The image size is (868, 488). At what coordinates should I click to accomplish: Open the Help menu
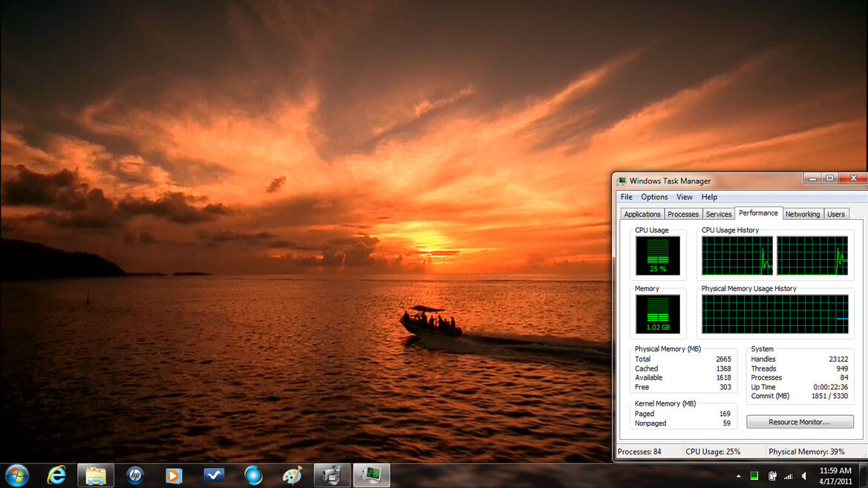[x=709, y=197]
